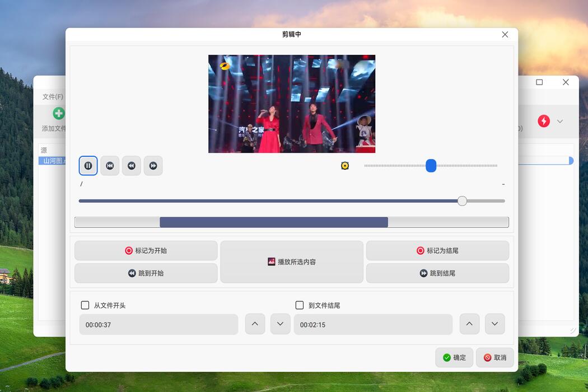Click the red lightning convert icon
Image resolution: width=588 pixels, height=392 pixels.
point(544,121)
